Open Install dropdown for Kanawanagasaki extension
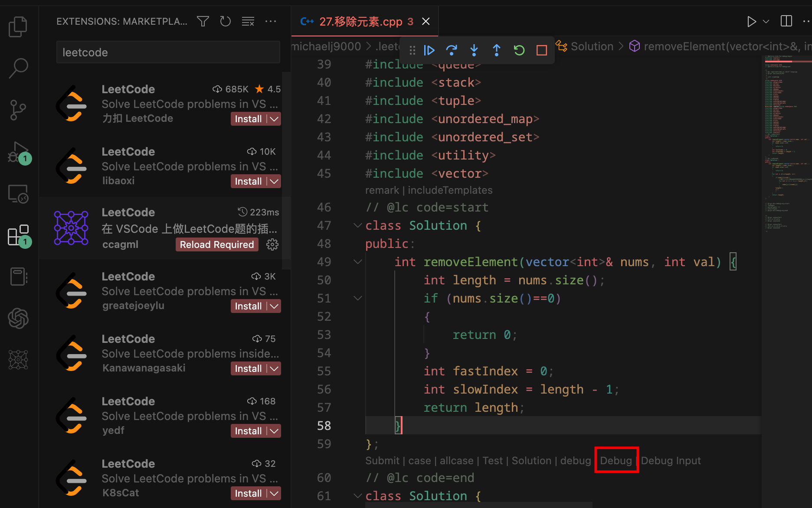This screenshot has width=812, height=508. tap(274, 368)
